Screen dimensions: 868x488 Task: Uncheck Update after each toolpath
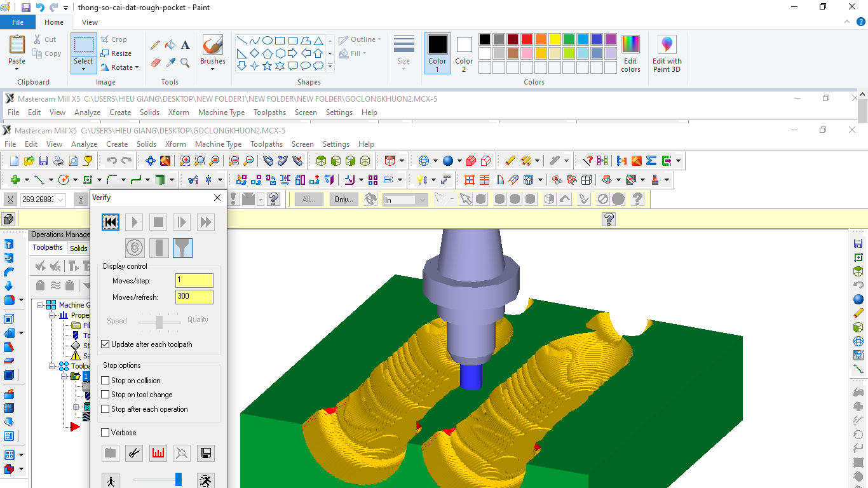click(105, 344)
